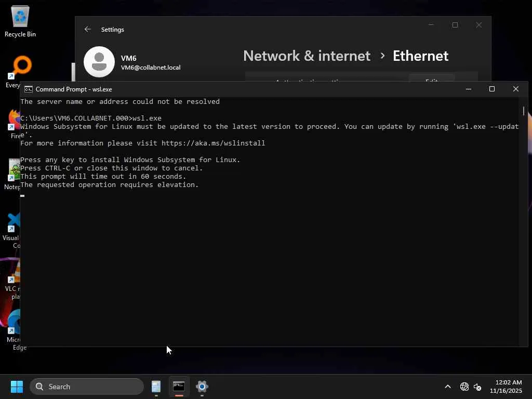Minimize the Command Prompt window
The width and height of the screenshot is (532, 399).
[x=469, y=89]
